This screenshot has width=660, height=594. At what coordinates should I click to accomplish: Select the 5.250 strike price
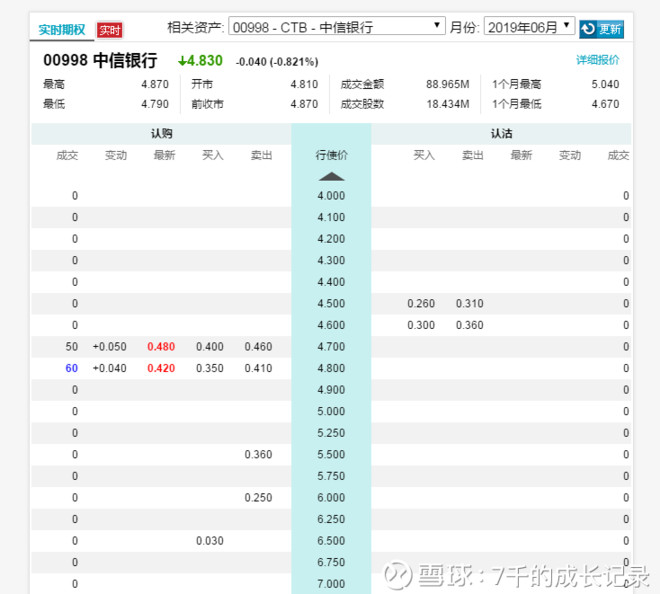331,433
